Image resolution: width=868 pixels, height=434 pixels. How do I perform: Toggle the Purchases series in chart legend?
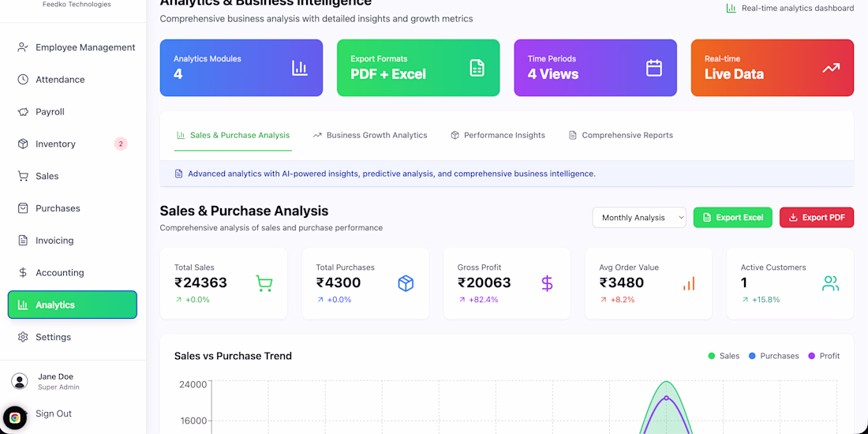(773, 356)
